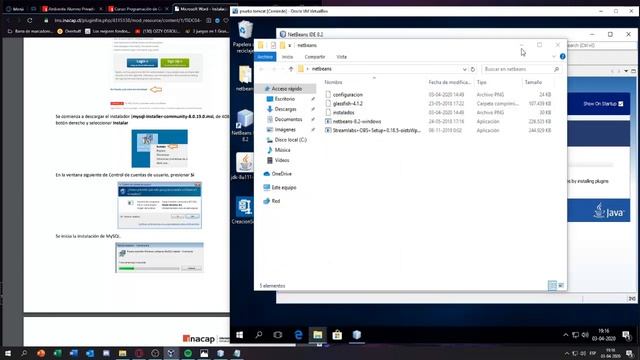Open the Overleaf bookmark in the browser
The image size is (640, 360).
pyautogui.click(x=69, y=31)
